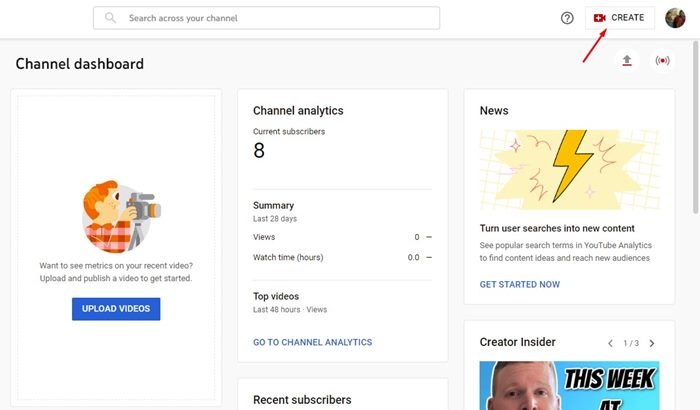The height and width of the screenshot is (410, 700).
Task: Click the Channel dashboard heading
Action: (x=79, y=64)
